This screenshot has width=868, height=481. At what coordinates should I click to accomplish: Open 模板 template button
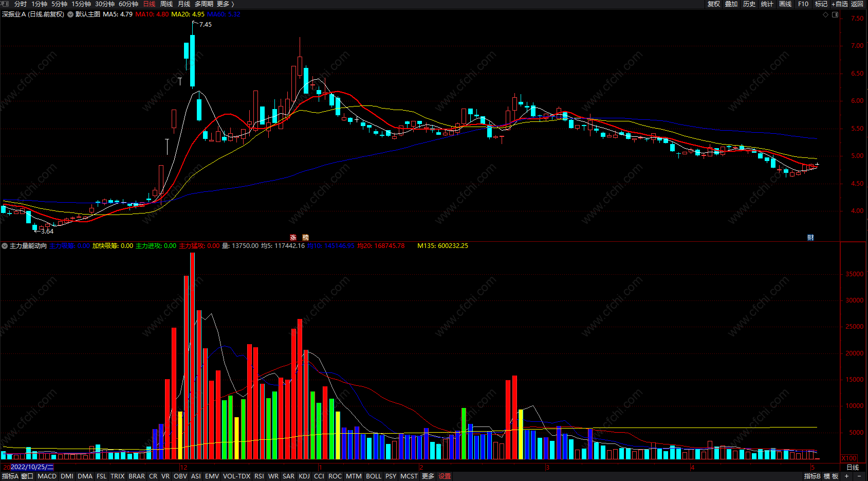[x=831, y=476]
